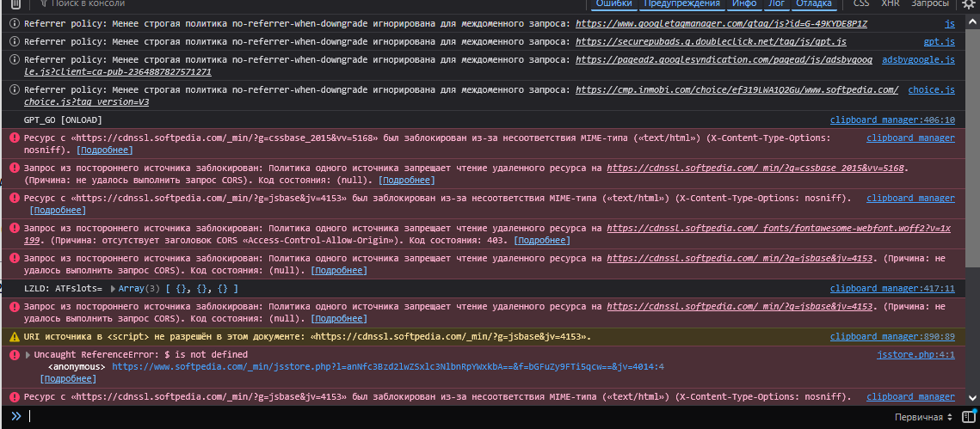The height and width of the screenshot is (429, 980).
Task: Click the warning triangle icon on script URI message
Action: (x=14, y=337)
